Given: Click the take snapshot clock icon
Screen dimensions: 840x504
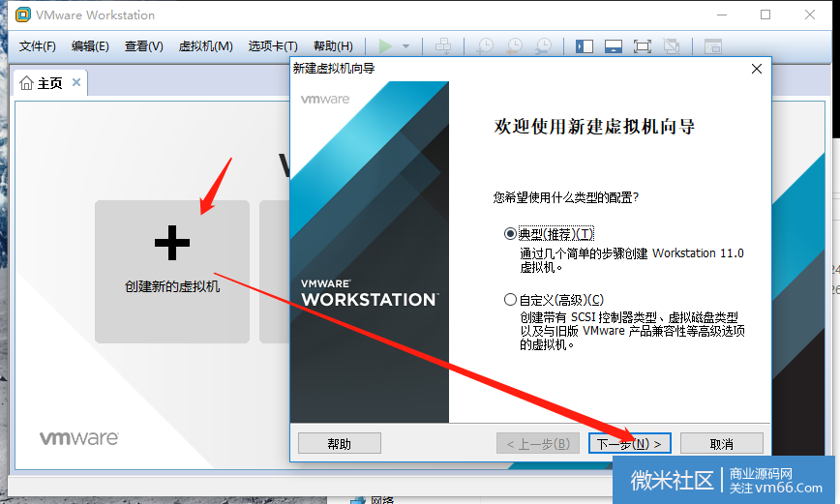Looking at the screenshot, I should [485, 46].
